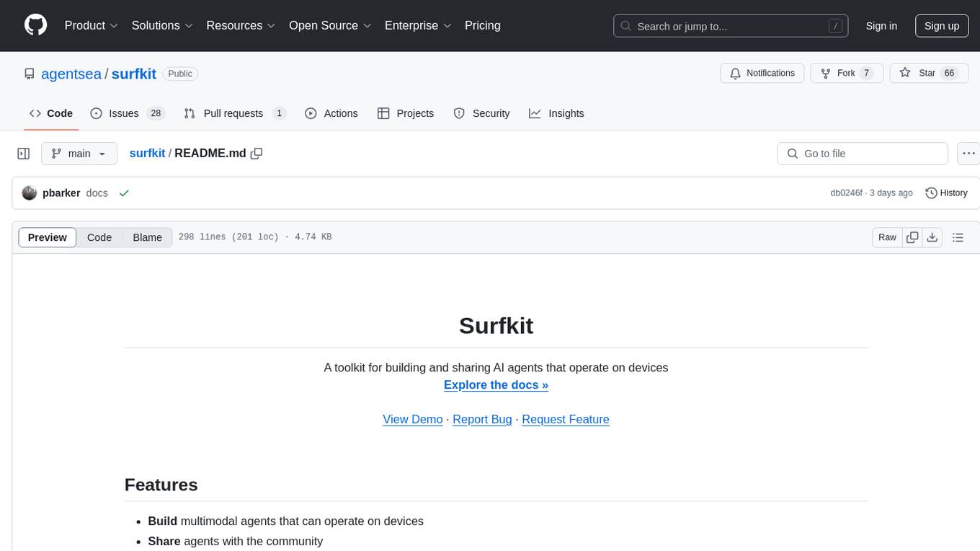
Task: Open the Pull requests tab
Action: click(x=235, y=113)
